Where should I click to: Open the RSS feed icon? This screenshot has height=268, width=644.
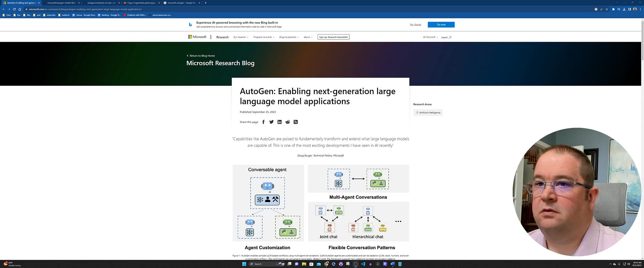[x=296, y=122]
